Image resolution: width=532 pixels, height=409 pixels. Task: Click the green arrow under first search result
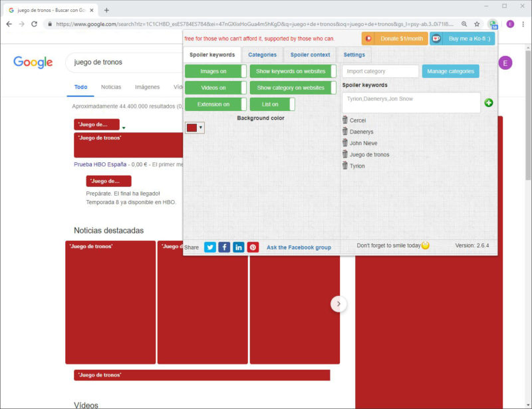coord(124,127)
